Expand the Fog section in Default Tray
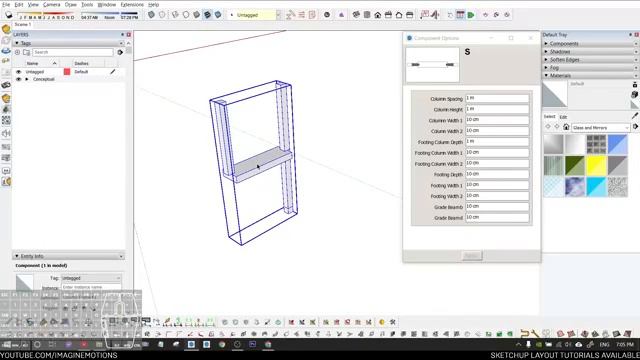 (590, 68)
